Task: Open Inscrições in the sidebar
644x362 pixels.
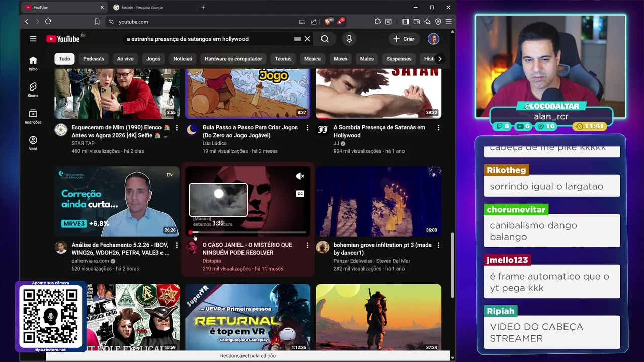Action: click(33, 117)
